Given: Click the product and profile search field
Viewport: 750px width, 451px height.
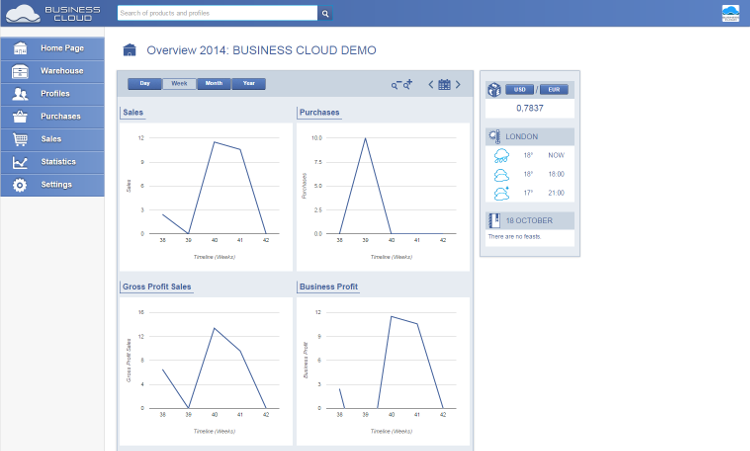Looking at the screenshot, I should coord(217,14).
